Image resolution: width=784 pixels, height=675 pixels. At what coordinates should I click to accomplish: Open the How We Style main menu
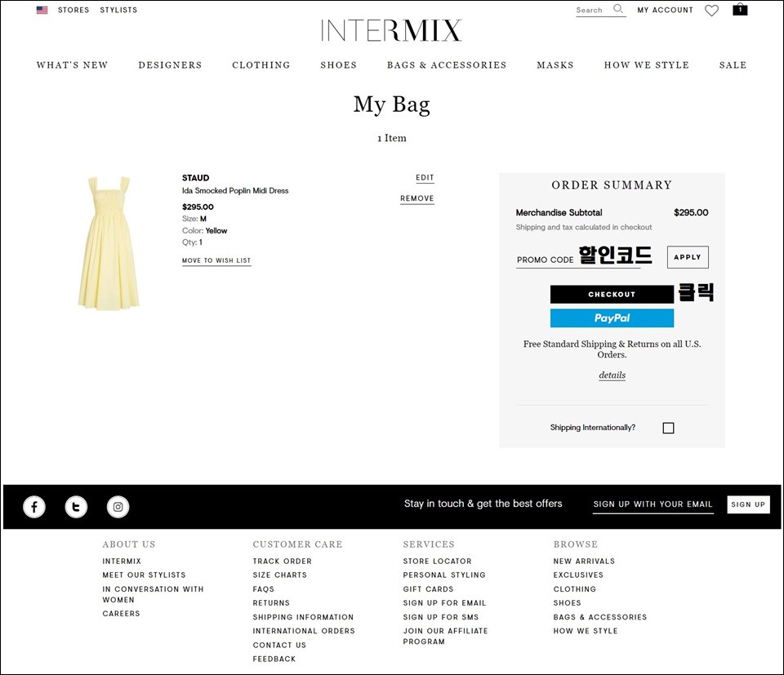tap(647, 65)
